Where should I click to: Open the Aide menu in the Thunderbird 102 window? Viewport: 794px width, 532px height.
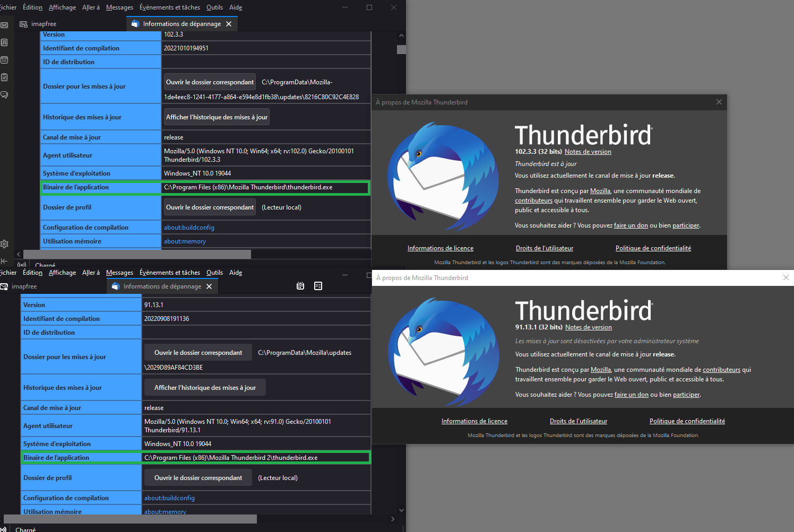236,7
